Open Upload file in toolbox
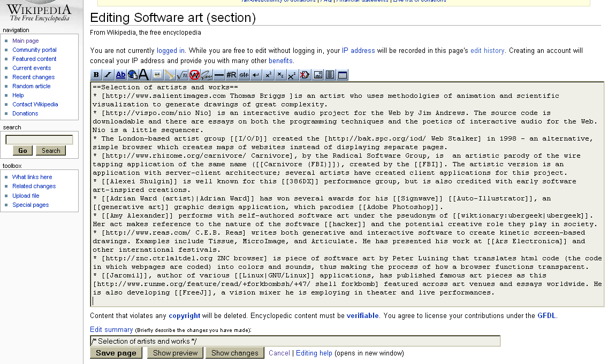The height and width of the screenshot is (364, 608). [x=26, y=196]
